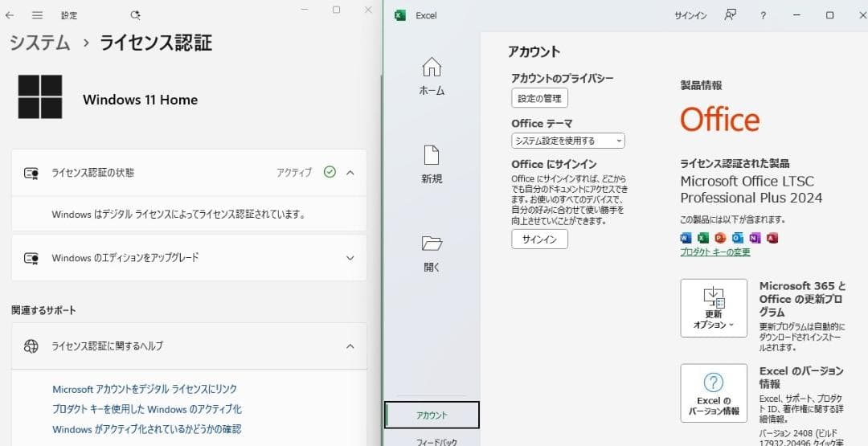The width and height of the screenshot is (868, 446).
Task: Collapse the ライセンス認証に関するヘルプ section
Action: [x=350, y=346]
